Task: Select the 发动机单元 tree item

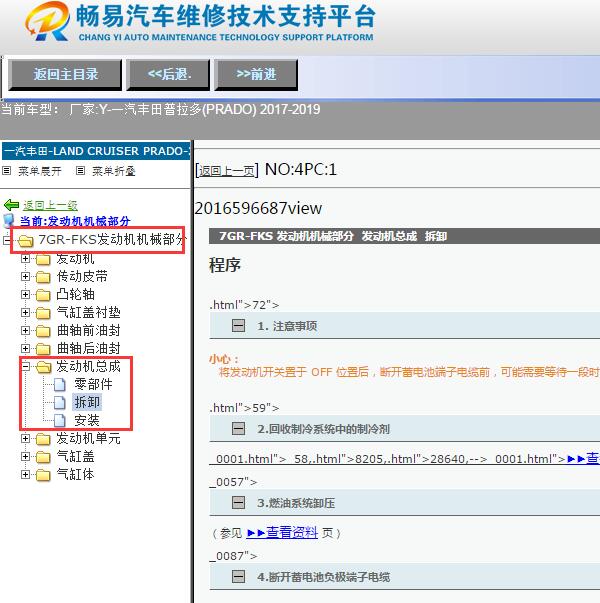Action: click(88, 438)
